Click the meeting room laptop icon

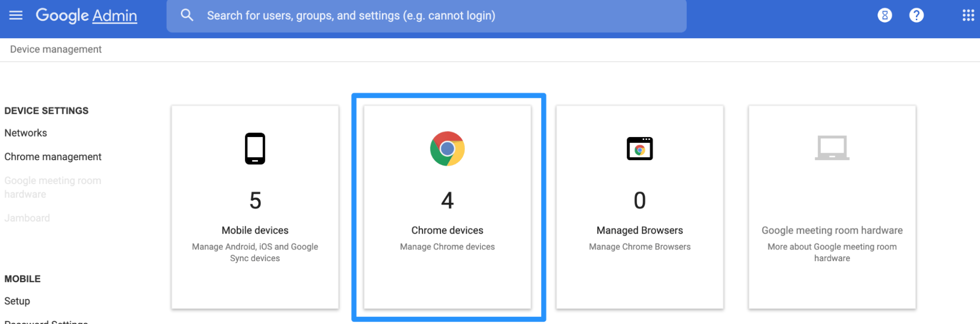click(x=832, y=148)
